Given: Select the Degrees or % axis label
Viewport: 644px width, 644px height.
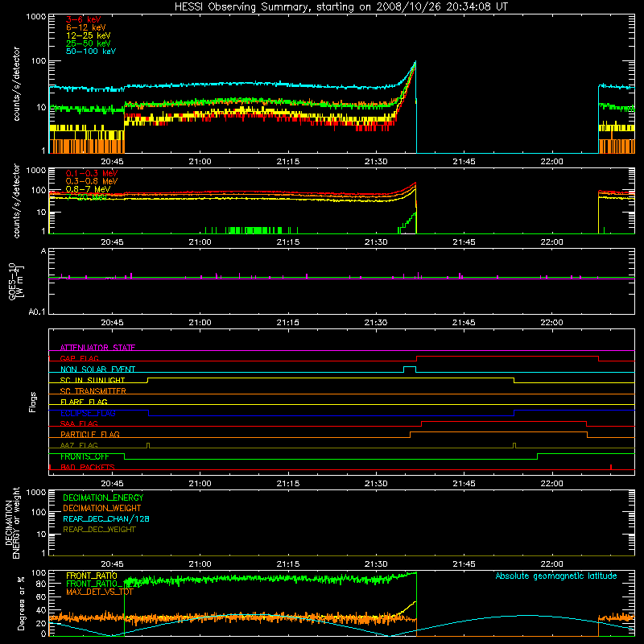Looking at the screenshot, I should point(21,604).
